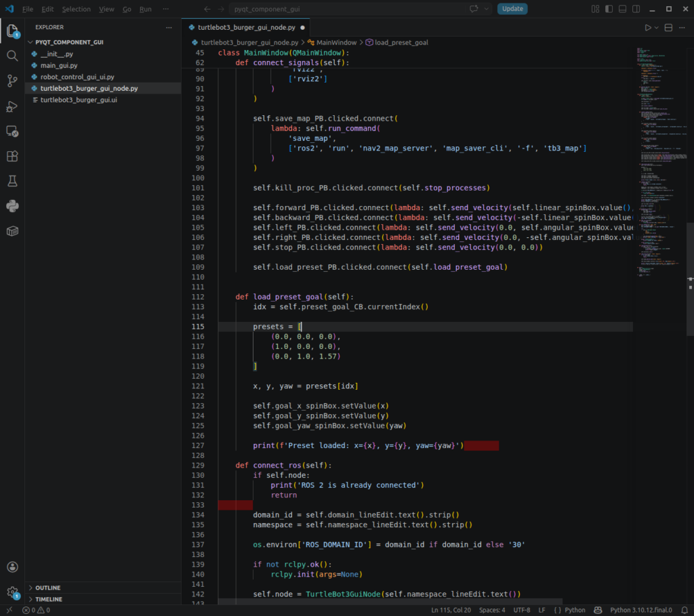
Task: Open the Source Control view
Action: coord(12,81)
